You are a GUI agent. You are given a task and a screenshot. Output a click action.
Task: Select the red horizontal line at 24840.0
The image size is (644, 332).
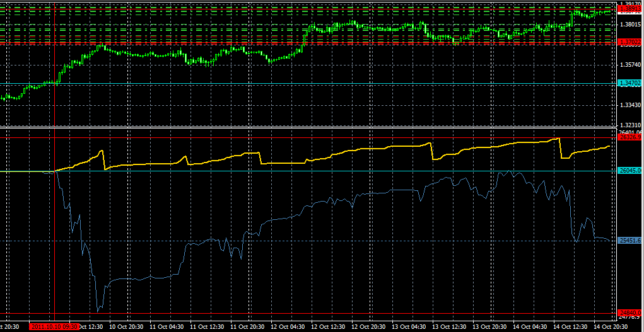pyautogui.click(x=308, y=314)
